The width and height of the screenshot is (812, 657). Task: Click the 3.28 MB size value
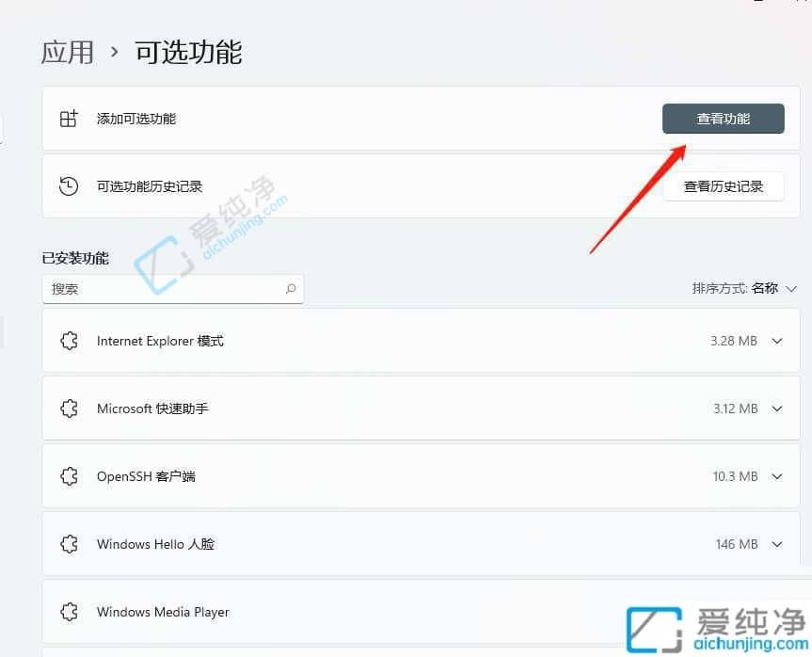(x=733, y=341)
